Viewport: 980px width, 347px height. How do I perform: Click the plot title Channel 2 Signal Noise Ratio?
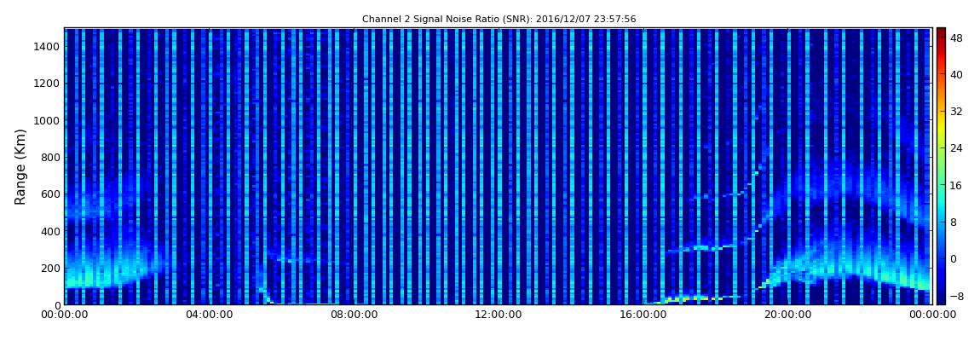[x=499, y=20]
